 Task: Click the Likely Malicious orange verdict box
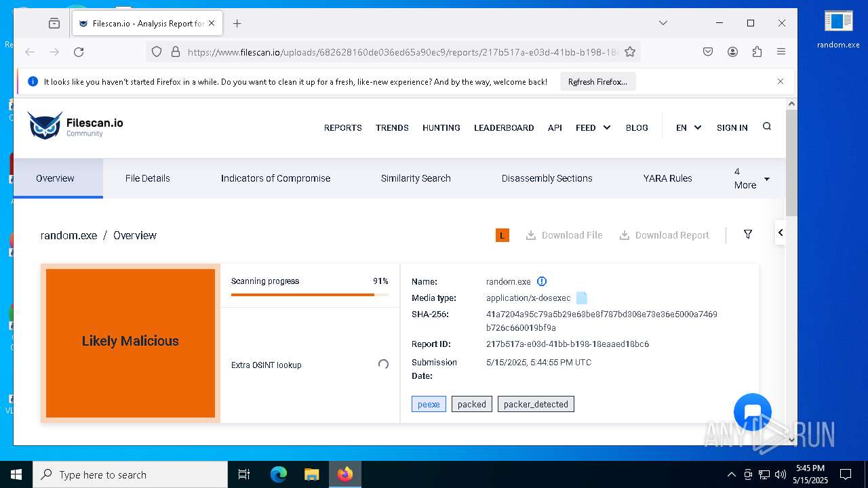(x=130, y=343)
